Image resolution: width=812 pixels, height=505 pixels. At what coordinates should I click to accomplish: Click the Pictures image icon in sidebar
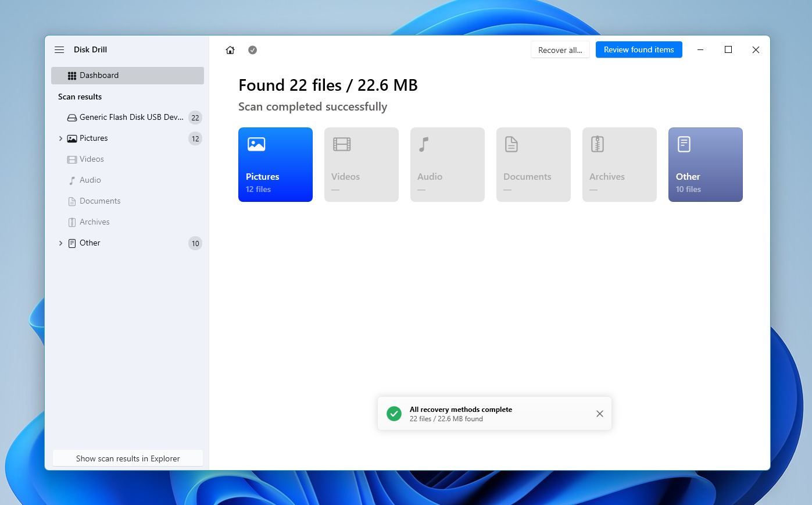point(72,138)
